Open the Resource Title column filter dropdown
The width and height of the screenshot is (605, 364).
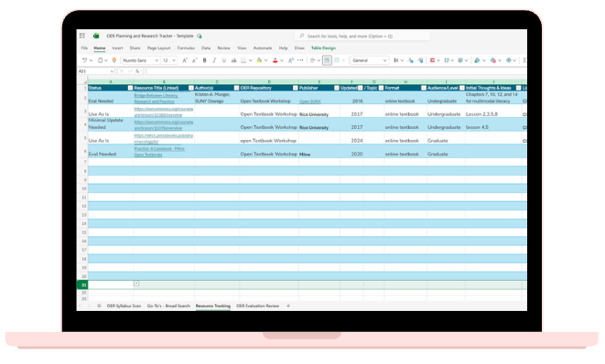tap(191, 88)
